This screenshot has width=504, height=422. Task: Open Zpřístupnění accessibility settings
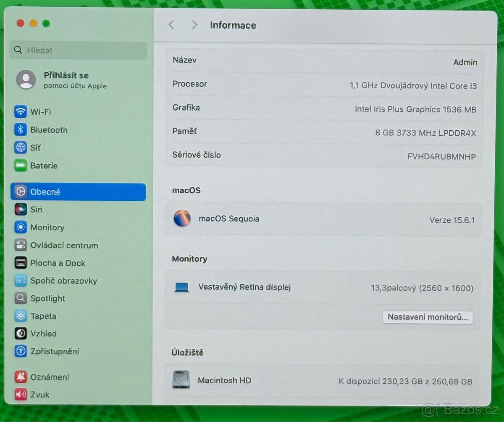(x=55, y=351)
